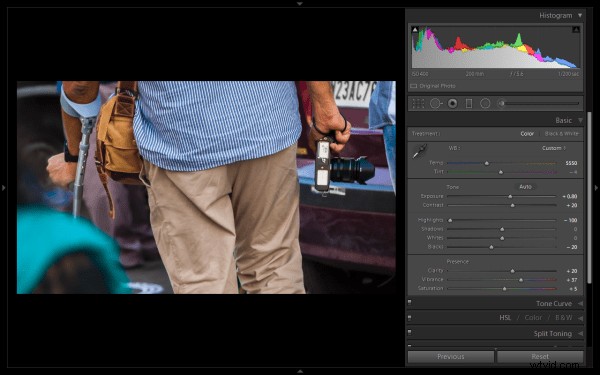Screen dimensions: 600x375
Task: Click the Clarity slider handle
Action: (512, 271)
